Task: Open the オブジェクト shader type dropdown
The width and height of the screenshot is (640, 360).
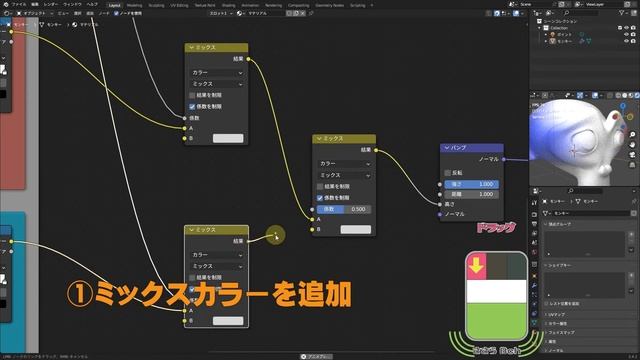Action: [x=35, y=13]
